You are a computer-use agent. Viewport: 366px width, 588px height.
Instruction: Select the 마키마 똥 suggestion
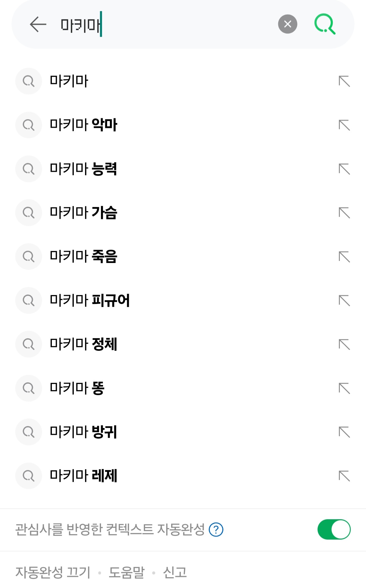[x=77, y=388]
